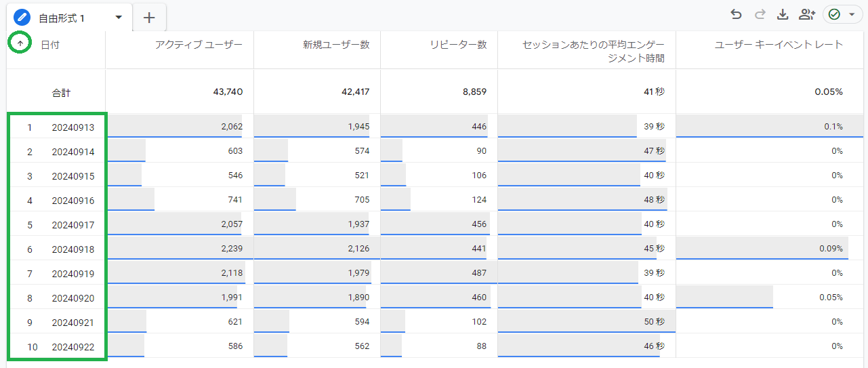Click the 20240922 date cell
This screenshot has height=368, width=868.
[x=73, y=346]
